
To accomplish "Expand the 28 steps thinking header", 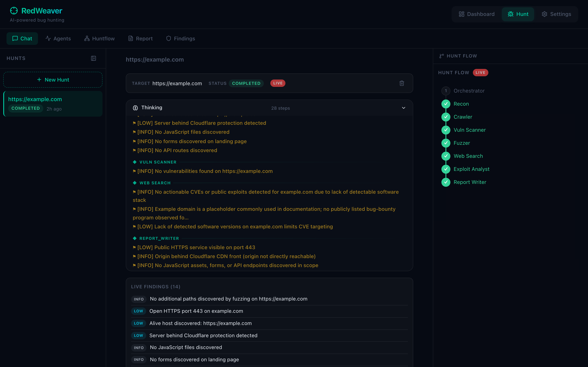I will tap(280, 108).
